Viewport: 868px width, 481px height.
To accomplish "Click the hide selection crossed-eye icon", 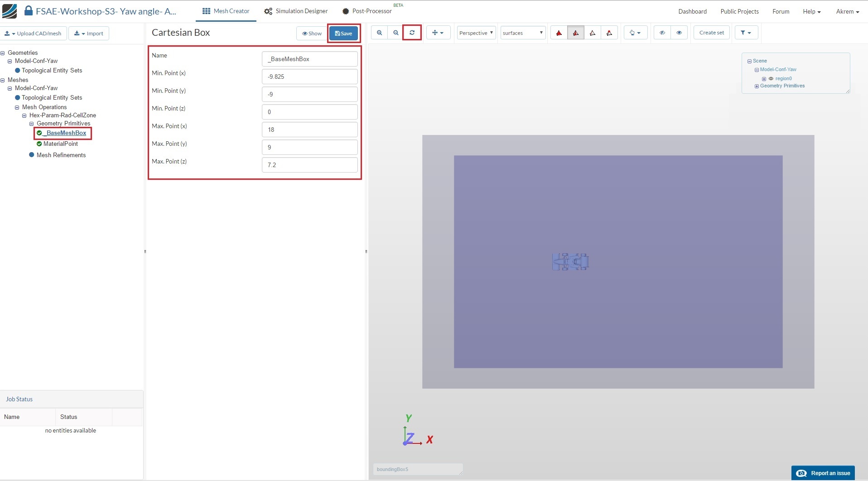I will (x=662, y=33).
